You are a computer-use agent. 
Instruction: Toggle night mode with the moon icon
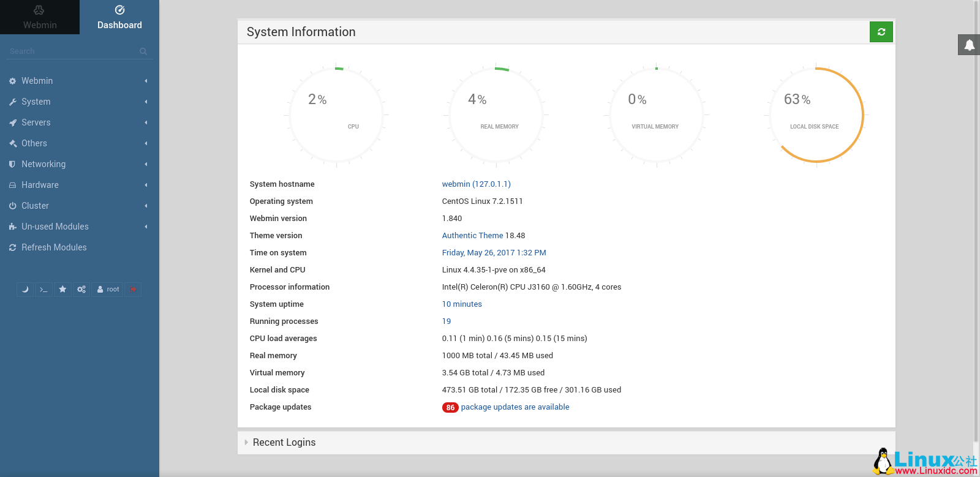click(x=25, y=290)
